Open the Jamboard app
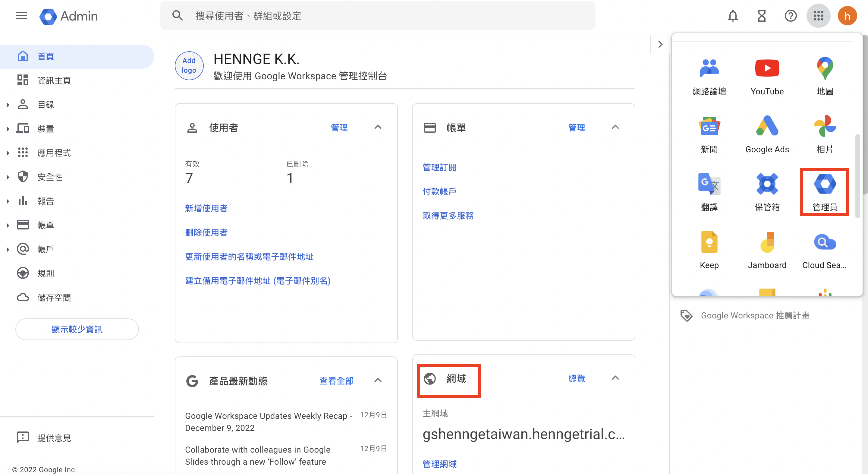 767,250
